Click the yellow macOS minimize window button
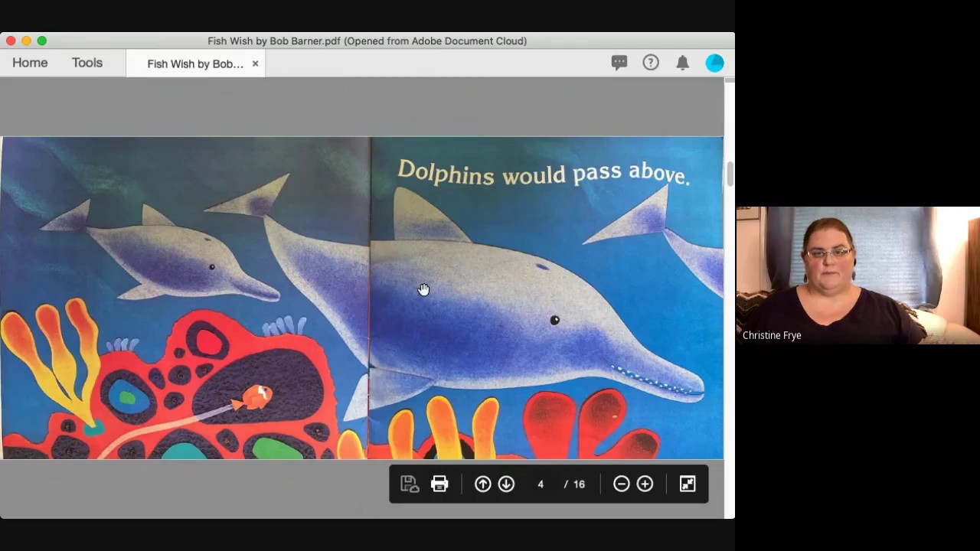The width and height of the screenshot is (980, 551). coord(26,41)
